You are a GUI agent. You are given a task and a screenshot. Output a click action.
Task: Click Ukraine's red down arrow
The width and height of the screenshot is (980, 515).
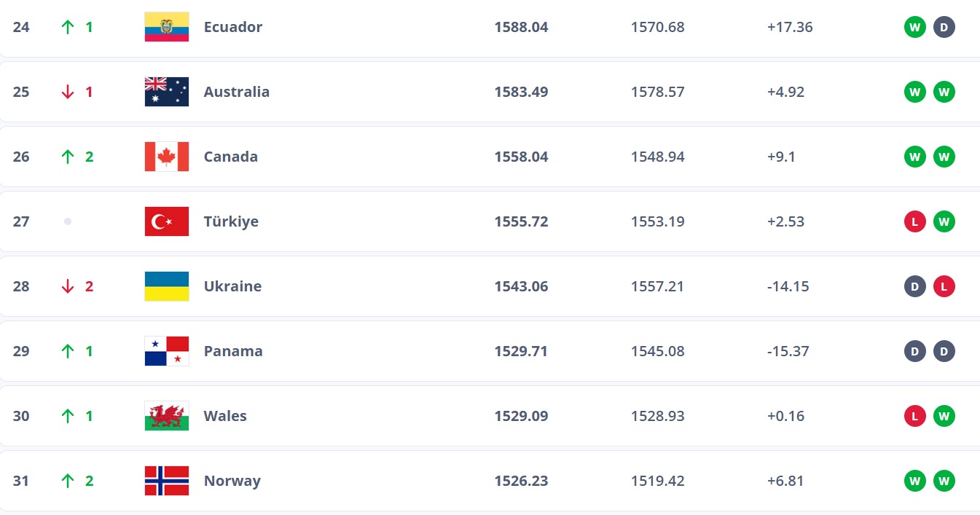point(68,286)
